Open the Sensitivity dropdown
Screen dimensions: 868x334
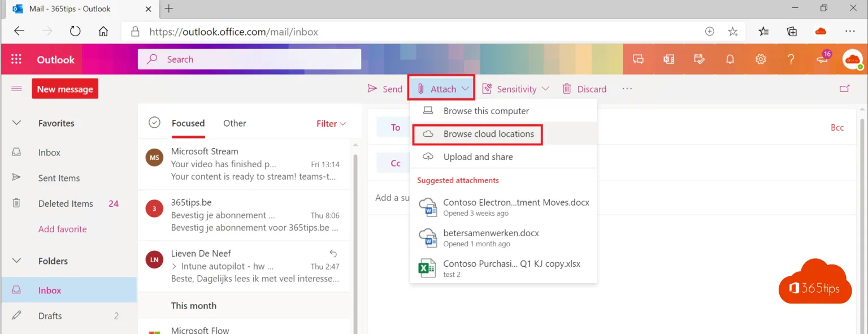515,89
